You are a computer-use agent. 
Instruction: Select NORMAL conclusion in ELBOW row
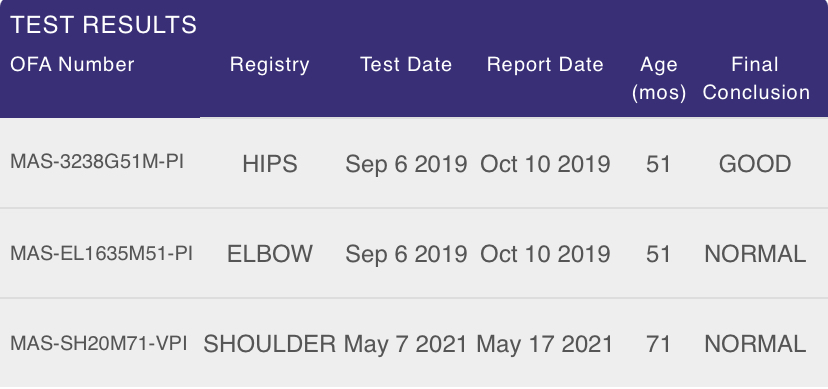tap(755, 254)
